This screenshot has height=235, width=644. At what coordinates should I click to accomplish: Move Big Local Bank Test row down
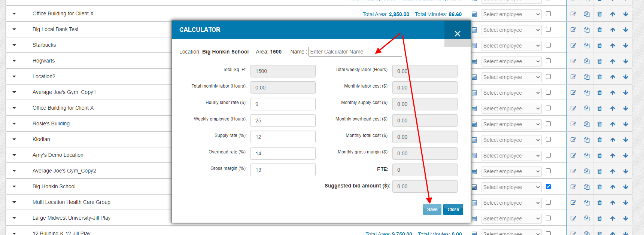pyautogui.click(x=626, y=30)
